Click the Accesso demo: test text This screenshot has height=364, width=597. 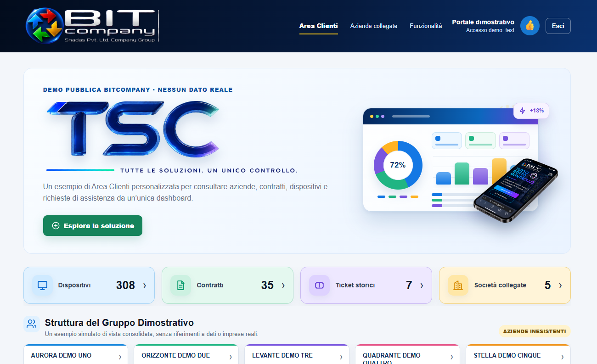[x=490, y=30]
